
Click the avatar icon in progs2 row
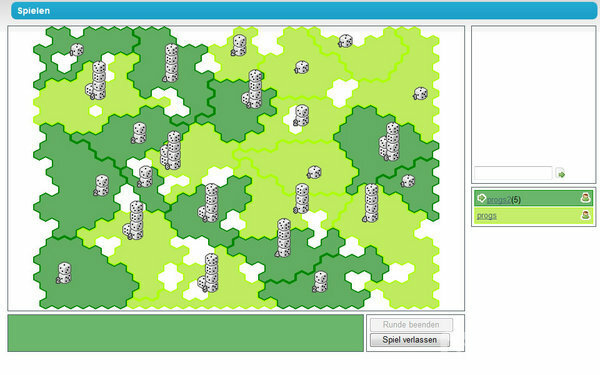(585, 198)
